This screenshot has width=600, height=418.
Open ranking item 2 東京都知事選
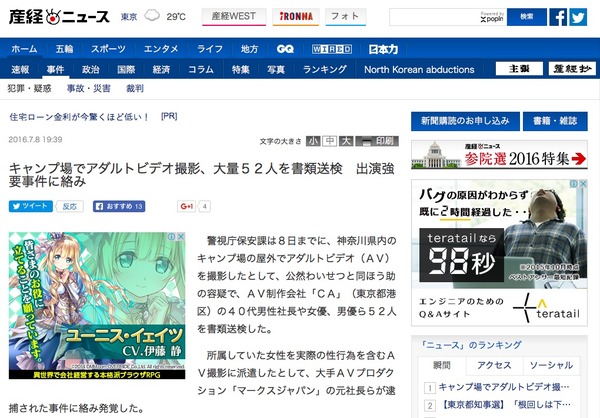[507, 404]
